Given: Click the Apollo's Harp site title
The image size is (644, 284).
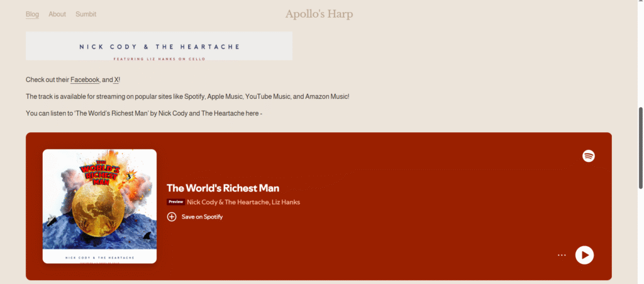Looking at the screenshot, I should tap(319, 14).
